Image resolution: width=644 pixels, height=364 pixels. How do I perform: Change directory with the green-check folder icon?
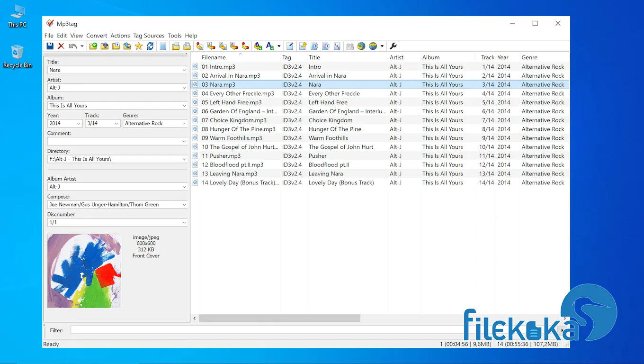click(x=93, y=46)
